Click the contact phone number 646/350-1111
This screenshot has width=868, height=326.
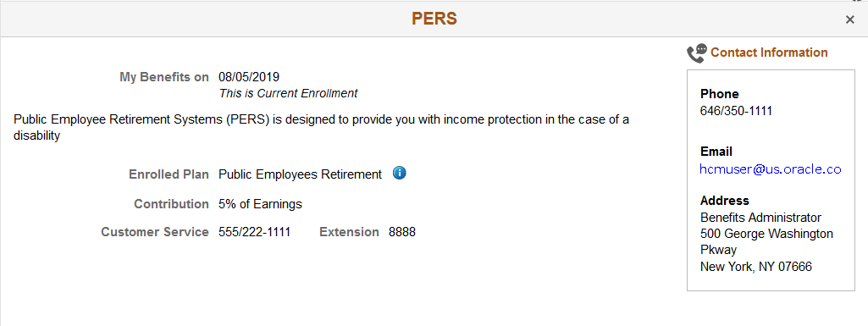tap(736, 111)
